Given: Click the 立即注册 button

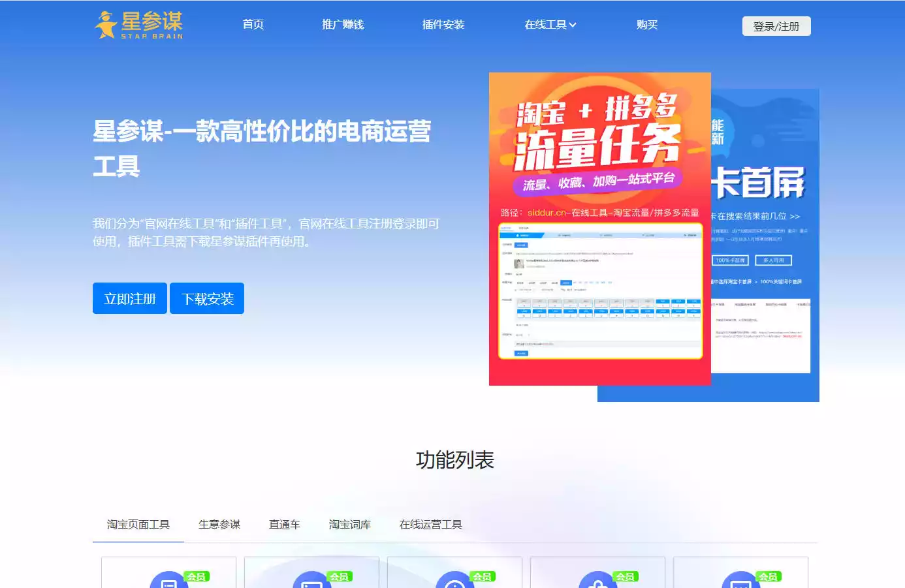Looking at the screenshot, I should pos(130,298).
